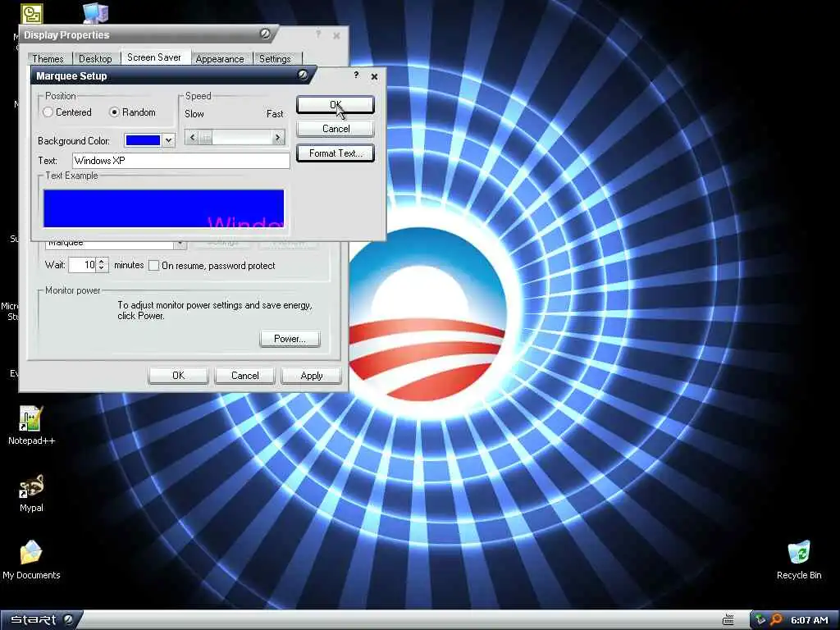Screen dimensions: 840x630
Task: Click the speed slider thumb
Action: point(206,138)
